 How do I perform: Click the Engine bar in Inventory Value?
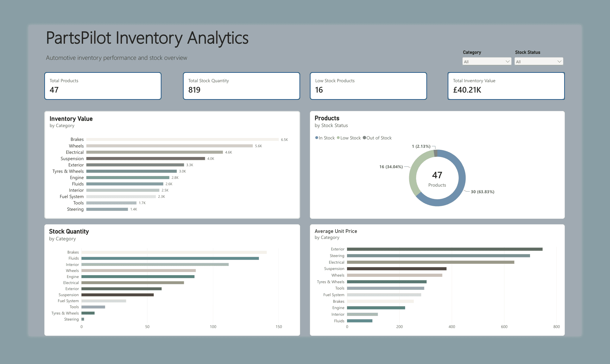(128, 177)
